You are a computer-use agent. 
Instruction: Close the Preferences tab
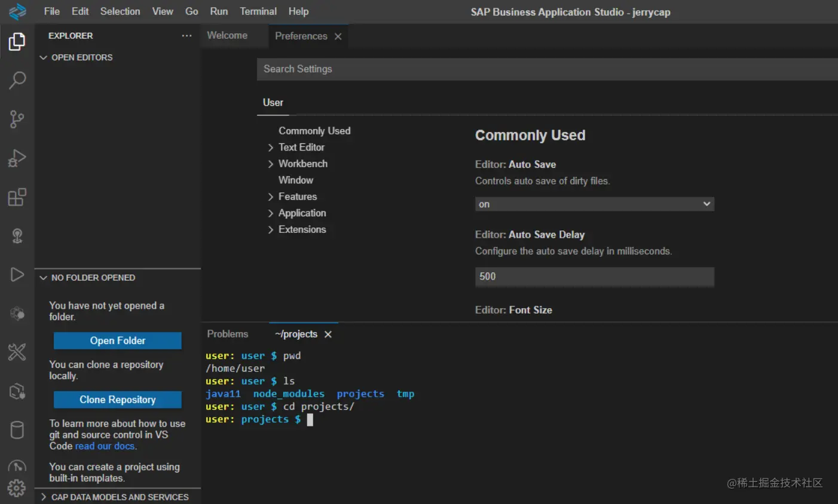click(x=338, y=36)
